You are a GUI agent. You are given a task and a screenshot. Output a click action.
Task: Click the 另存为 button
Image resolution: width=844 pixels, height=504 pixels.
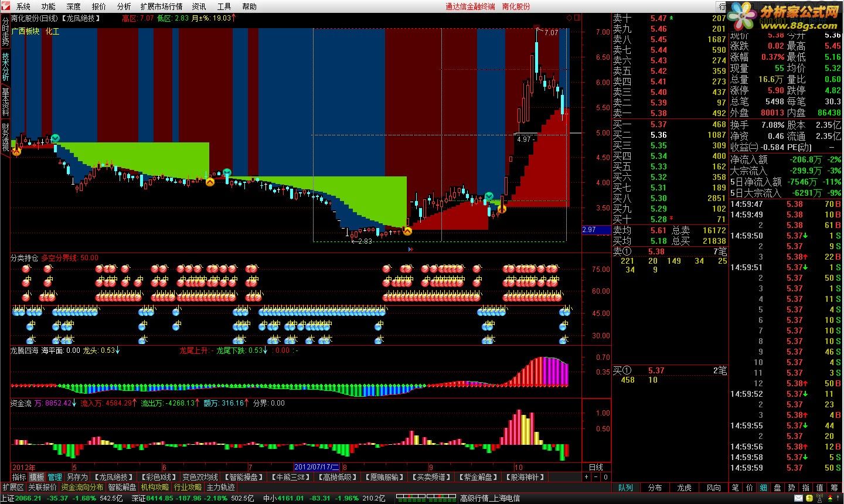pos(77,478)
